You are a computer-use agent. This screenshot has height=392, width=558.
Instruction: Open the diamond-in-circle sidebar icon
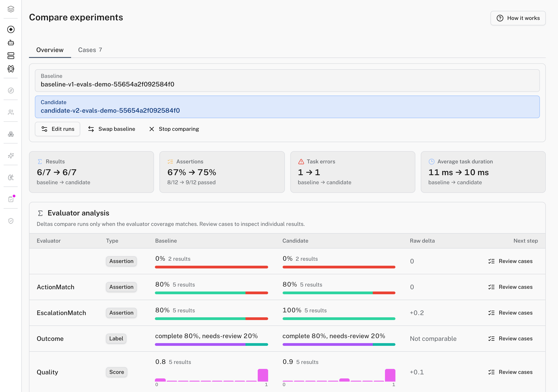coord(11,29)
